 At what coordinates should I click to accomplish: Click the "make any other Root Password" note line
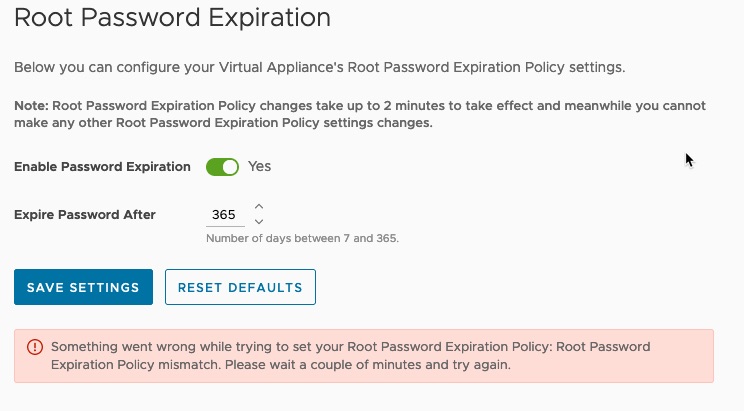223,123
